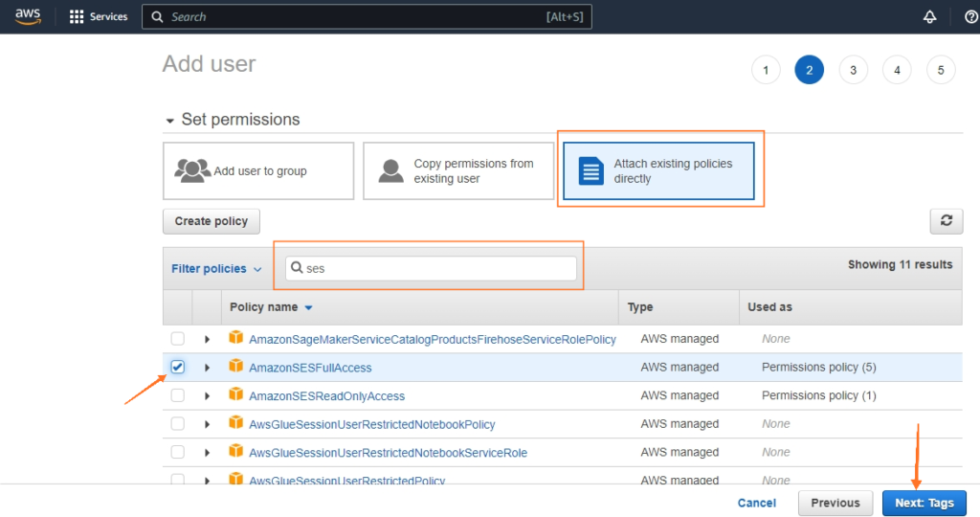
Task: Collapse the Set permissions section
Action: pos(169,120)
